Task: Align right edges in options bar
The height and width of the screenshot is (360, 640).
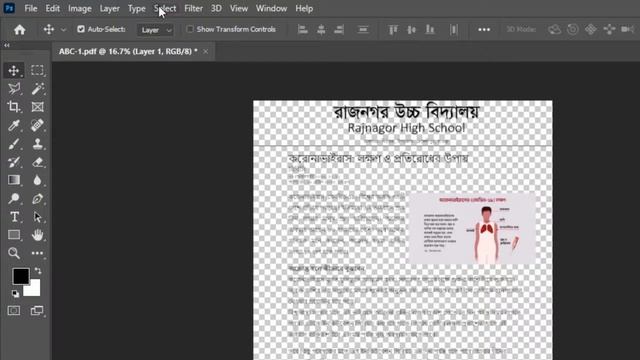Action: (339, 29)
